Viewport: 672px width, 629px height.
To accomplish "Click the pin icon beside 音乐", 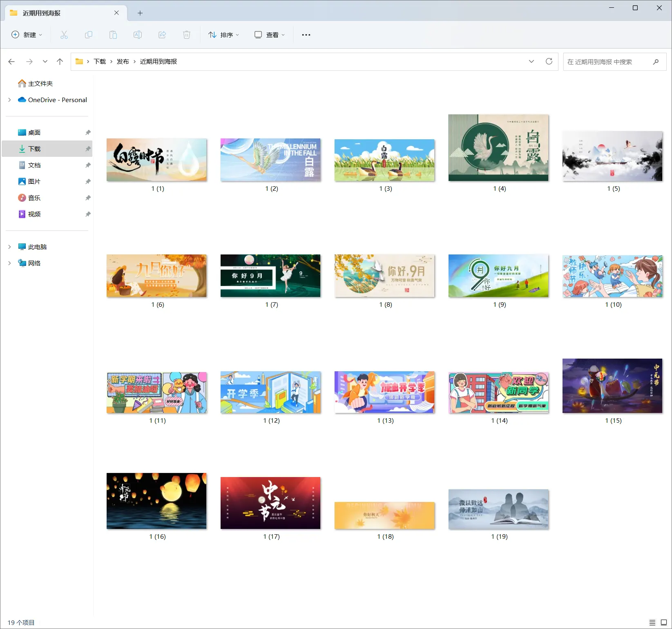I will pos(88,198).
